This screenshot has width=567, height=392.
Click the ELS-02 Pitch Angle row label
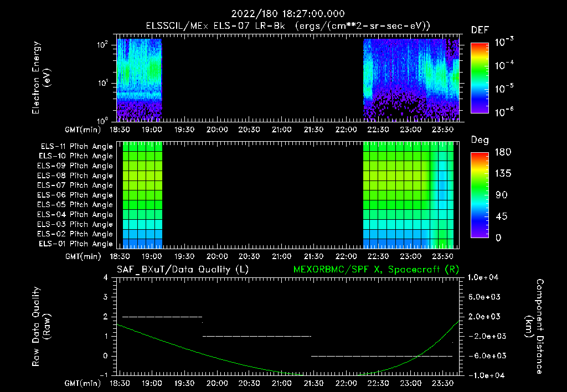coord(75,234)
